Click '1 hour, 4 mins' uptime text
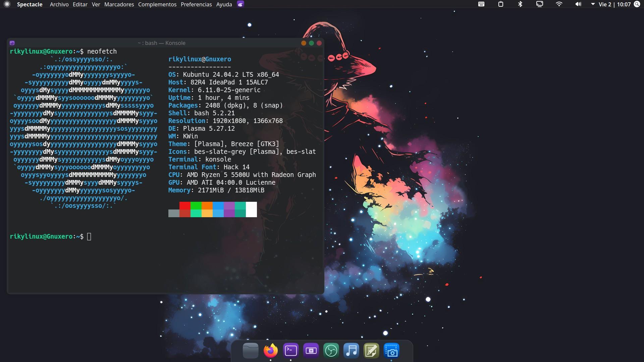 pos(224,98)
